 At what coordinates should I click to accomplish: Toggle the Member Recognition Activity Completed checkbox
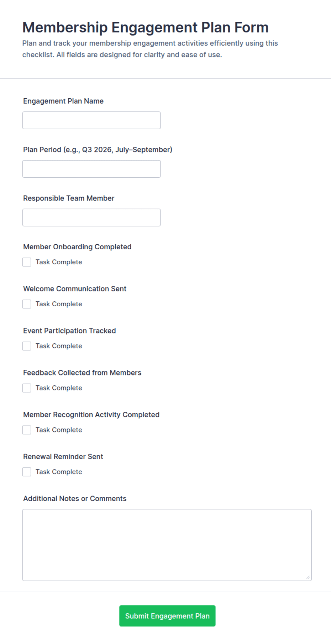[x=27, y=430]
